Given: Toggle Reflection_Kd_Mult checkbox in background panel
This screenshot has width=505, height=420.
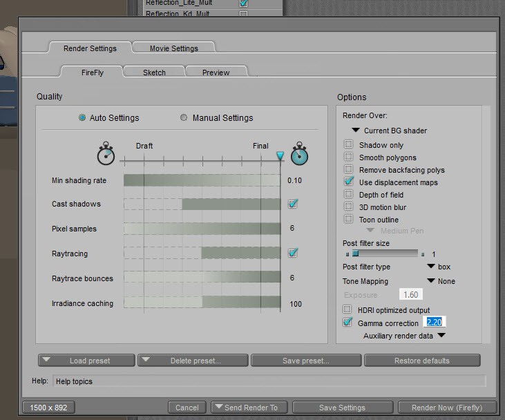Looking at the screenshot, I should (x=244, y=14).
